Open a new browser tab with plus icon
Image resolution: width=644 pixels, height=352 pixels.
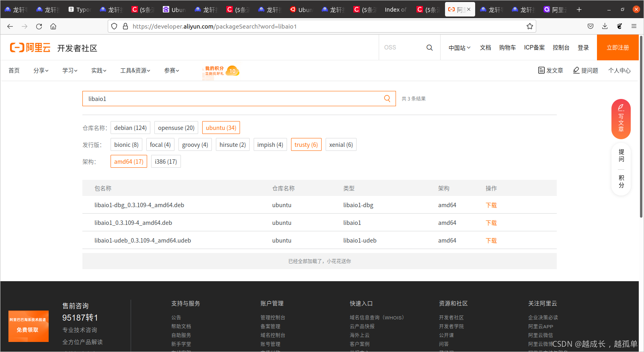tap(579, 9)
